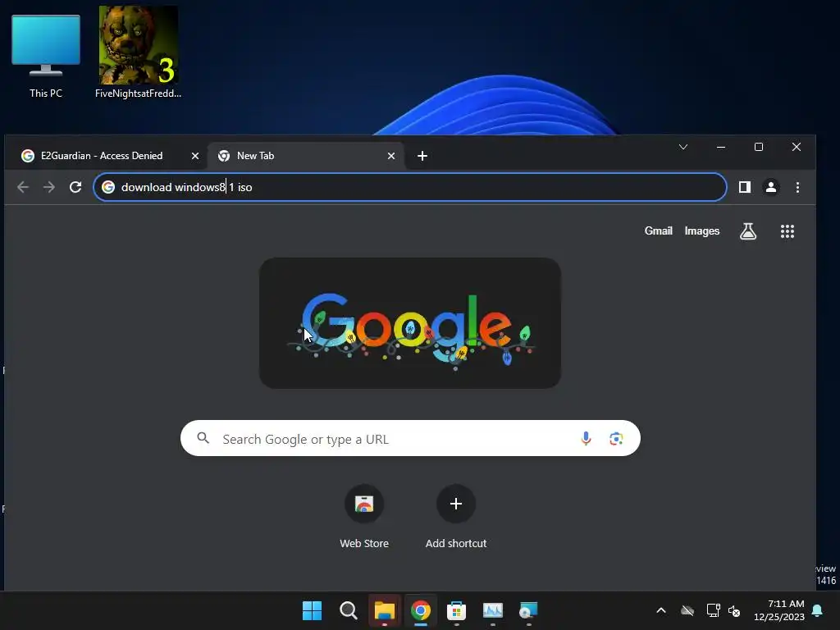Open the Images link
The height and width of the screenshot is (630, 840).
click(x=702, y=231)
